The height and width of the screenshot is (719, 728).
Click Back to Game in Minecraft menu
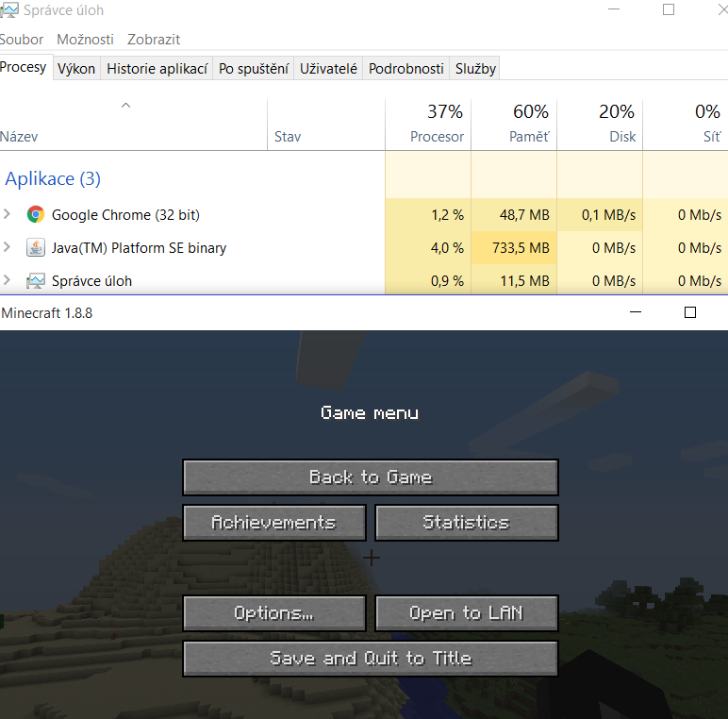tap(371, 477)
